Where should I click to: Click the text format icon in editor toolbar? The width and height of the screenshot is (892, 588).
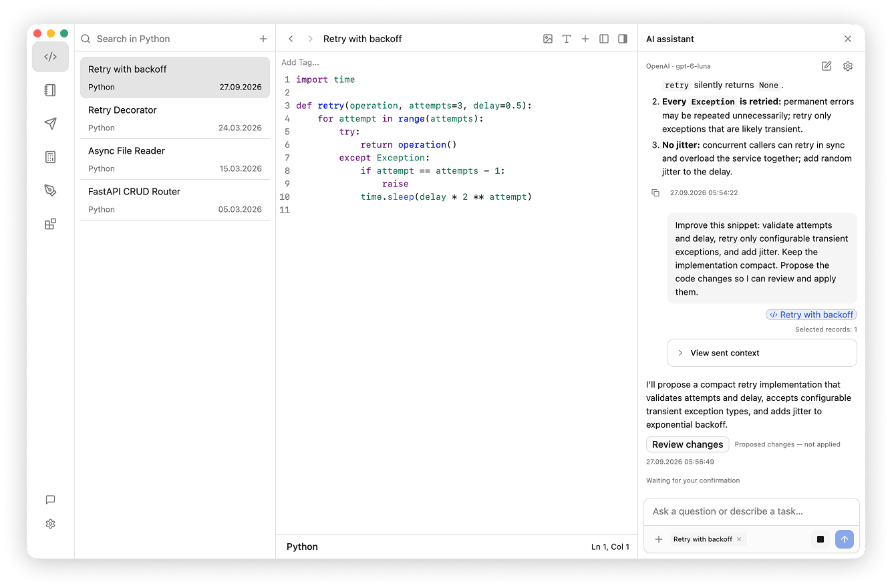coord(567,39)
